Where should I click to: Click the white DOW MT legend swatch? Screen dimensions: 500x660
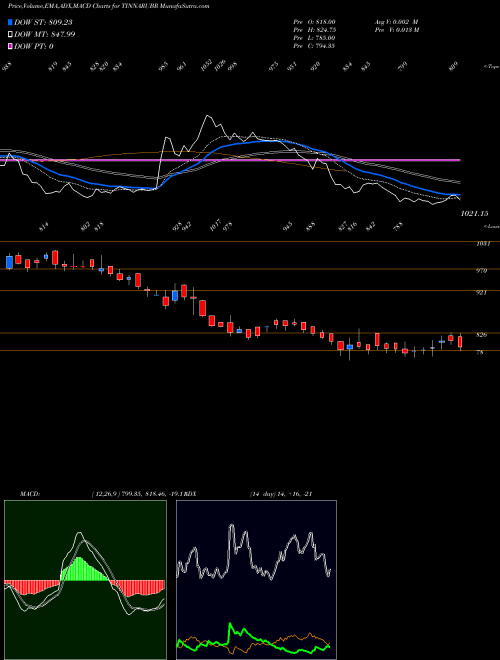tap(10, 35)
